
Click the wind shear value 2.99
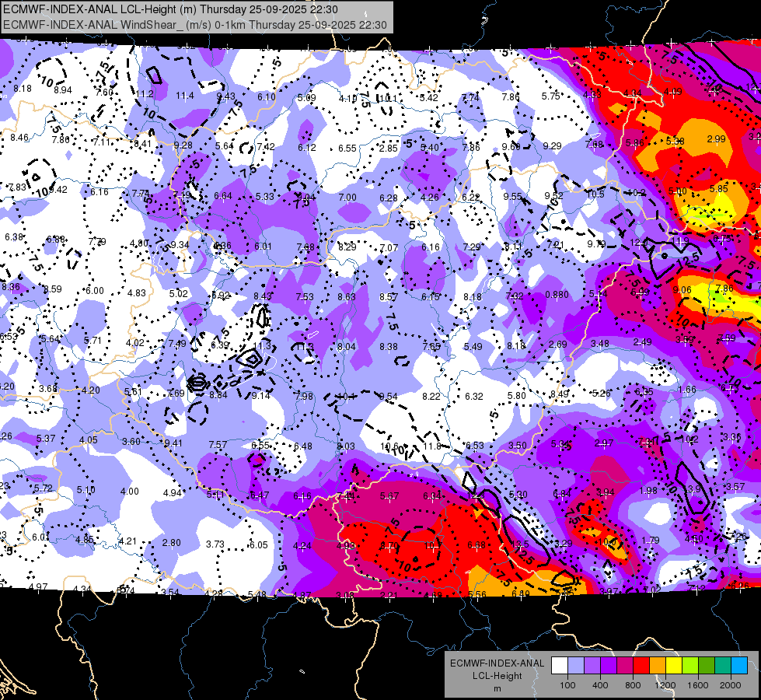[x=717, y=139]
